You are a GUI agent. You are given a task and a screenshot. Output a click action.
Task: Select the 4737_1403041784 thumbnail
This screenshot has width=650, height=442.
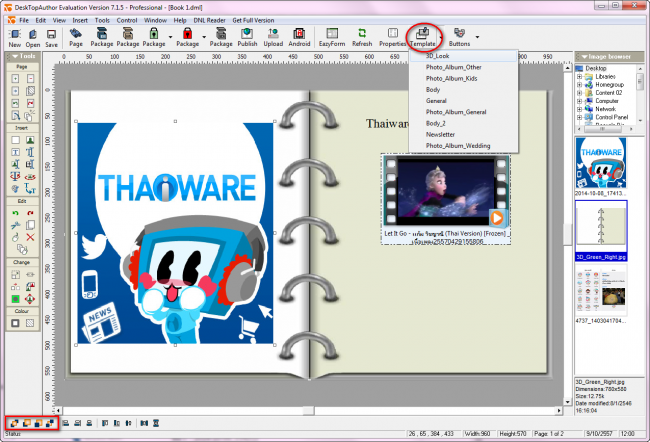click(x=601, y=291)
